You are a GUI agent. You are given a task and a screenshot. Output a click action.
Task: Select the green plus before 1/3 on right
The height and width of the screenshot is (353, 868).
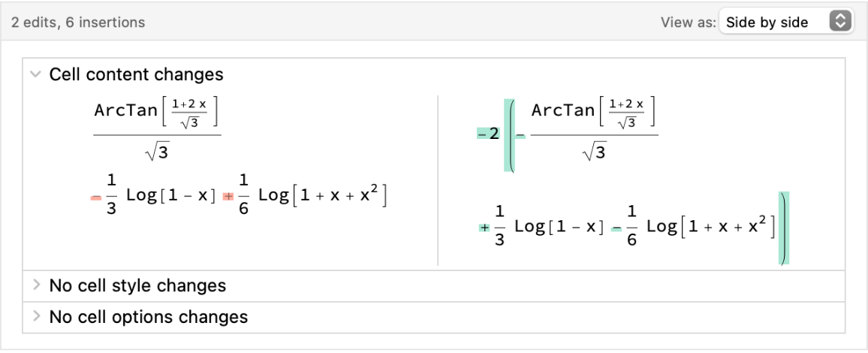484,228
